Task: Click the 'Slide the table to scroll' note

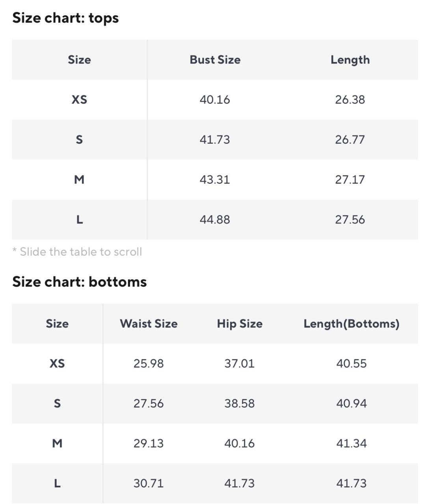Action: [77, 252]
